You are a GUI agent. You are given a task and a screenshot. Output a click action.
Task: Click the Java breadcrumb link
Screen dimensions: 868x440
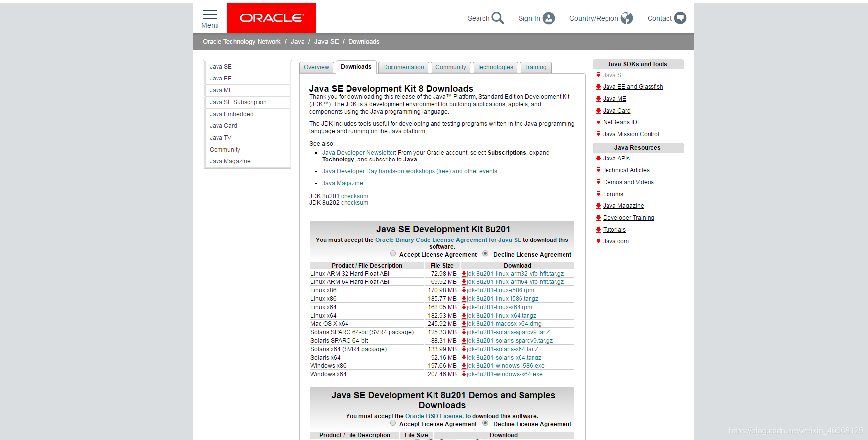(298, 42)
